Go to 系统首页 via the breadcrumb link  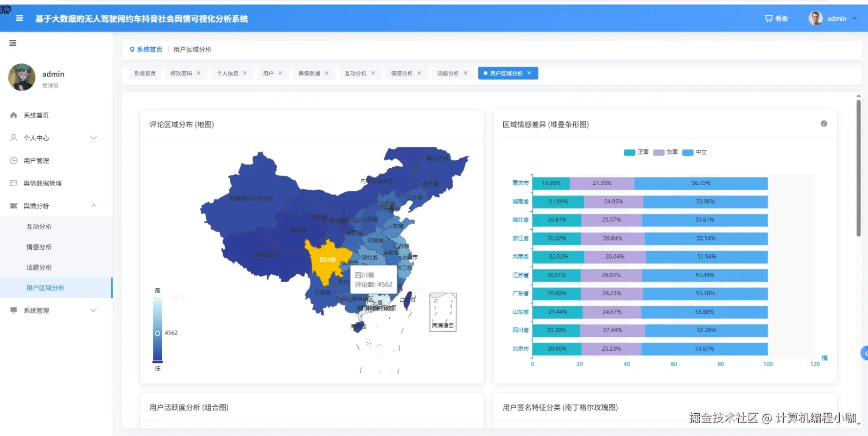point(149,49)
